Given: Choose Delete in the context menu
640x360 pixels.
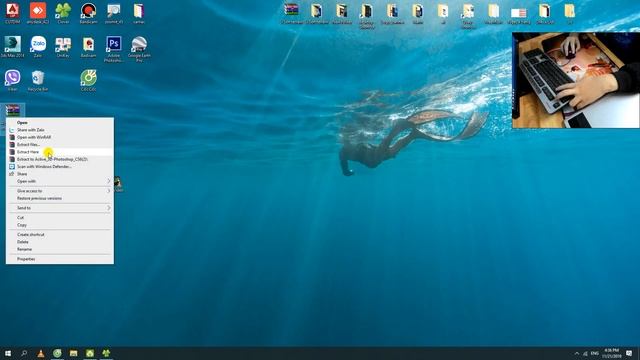Looking at the screenshot, I should [60, 242].
